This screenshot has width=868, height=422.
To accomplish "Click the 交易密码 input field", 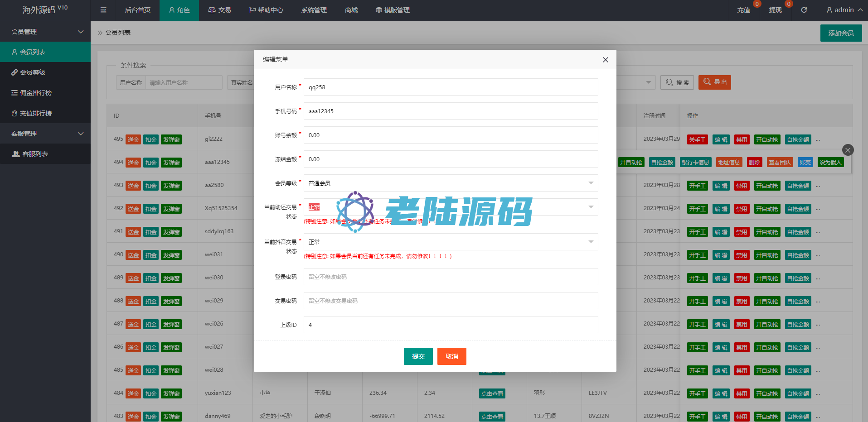I will click(451, 301).
